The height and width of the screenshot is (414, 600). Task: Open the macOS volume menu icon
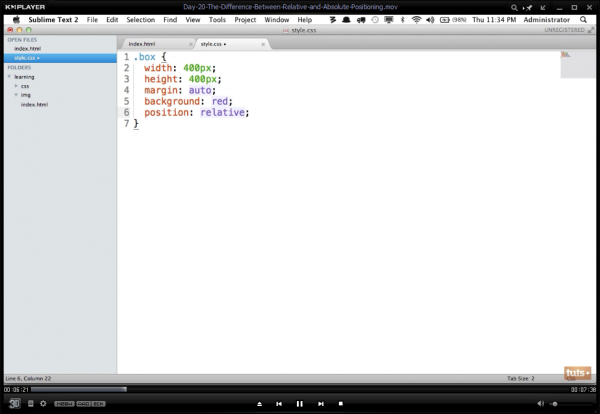tap(430, 20)
